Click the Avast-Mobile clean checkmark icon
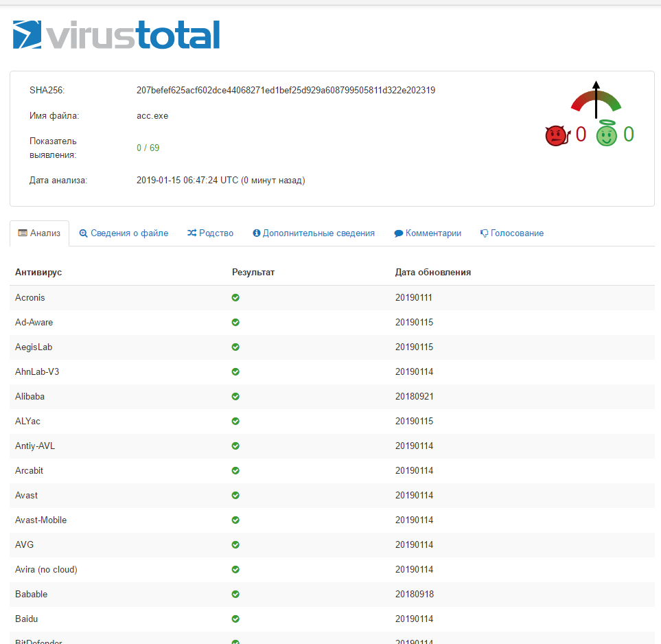The width and height of the screenshot is (661, 644). (235, 520)
